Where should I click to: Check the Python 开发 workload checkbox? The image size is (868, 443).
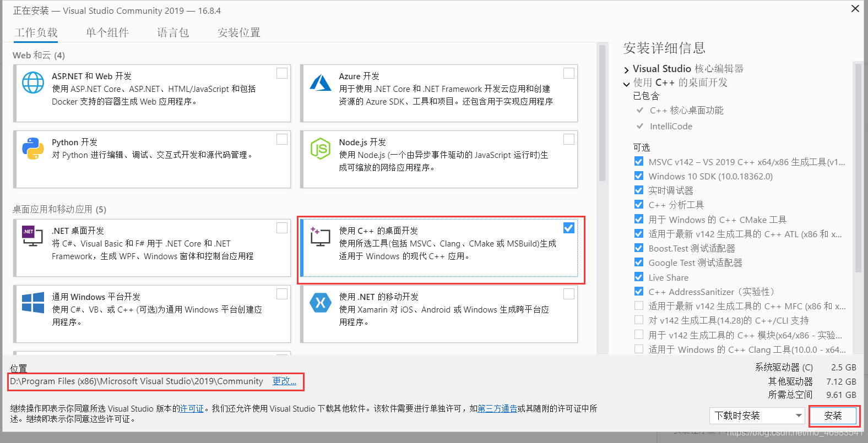[282, 139]
